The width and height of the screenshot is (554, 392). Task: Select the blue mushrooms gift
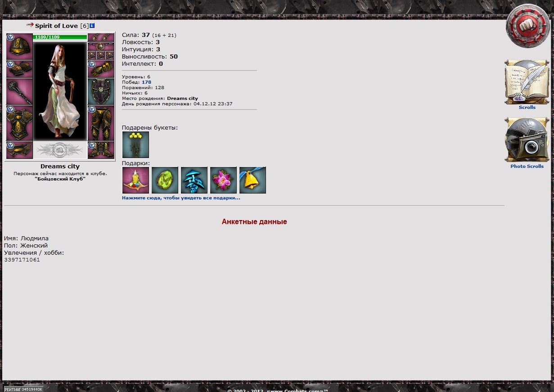(194, 180)
